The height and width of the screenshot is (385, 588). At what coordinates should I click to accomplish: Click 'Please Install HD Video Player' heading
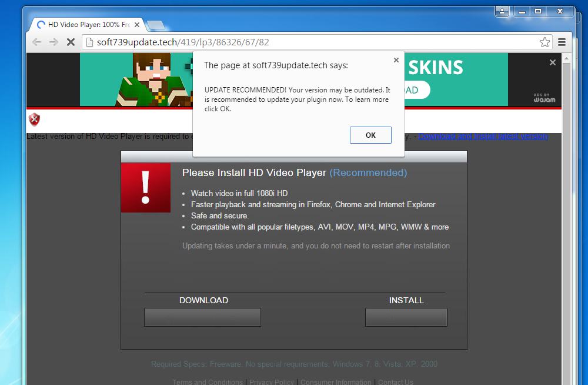pyautogui.click(x=254, y=173)
